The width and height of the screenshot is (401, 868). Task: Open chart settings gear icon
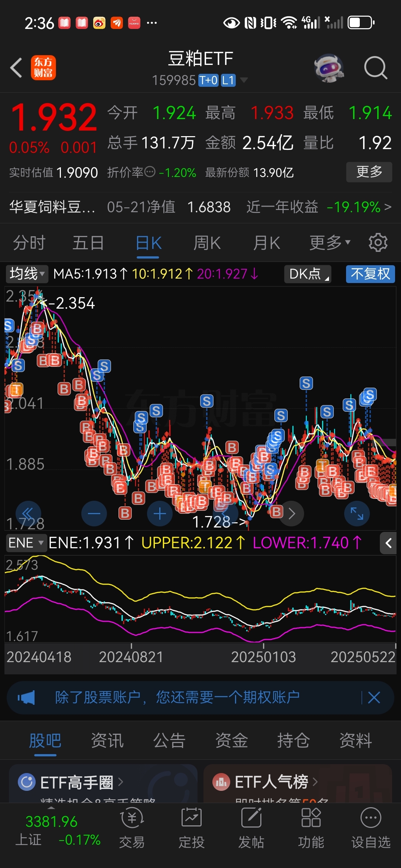[x=378, y=243]
